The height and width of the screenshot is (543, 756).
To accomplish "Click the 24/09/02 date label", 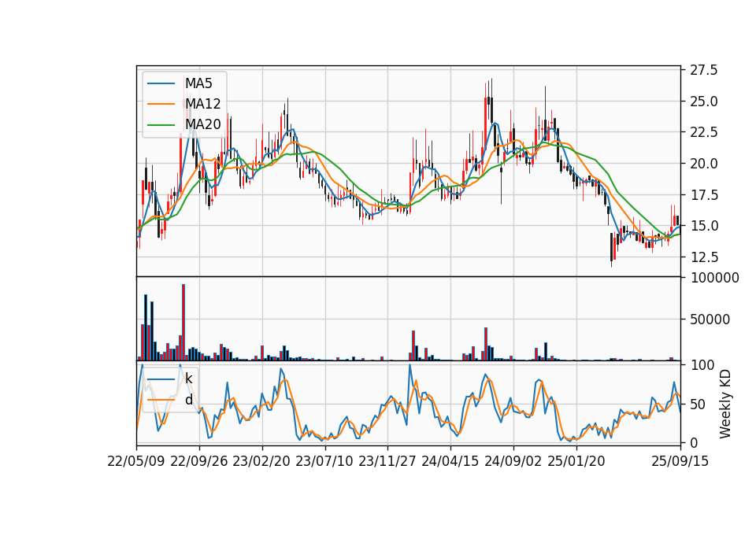I will [513, 461].
